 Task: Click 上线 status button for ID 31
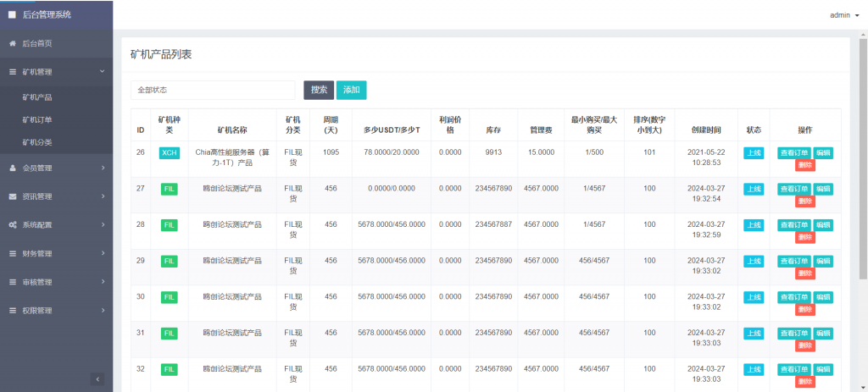click(754, 334)
